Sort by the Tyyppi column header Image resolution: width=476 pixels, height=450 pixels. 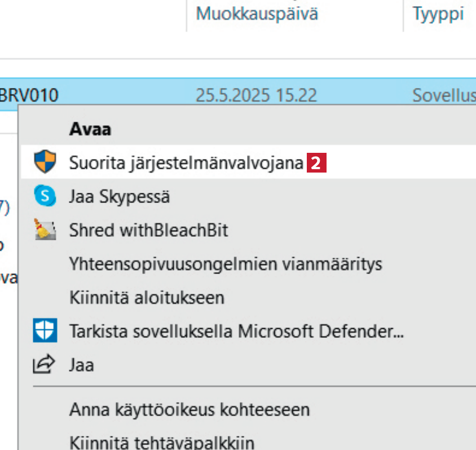pyautogui.click(x=438, y=13)
